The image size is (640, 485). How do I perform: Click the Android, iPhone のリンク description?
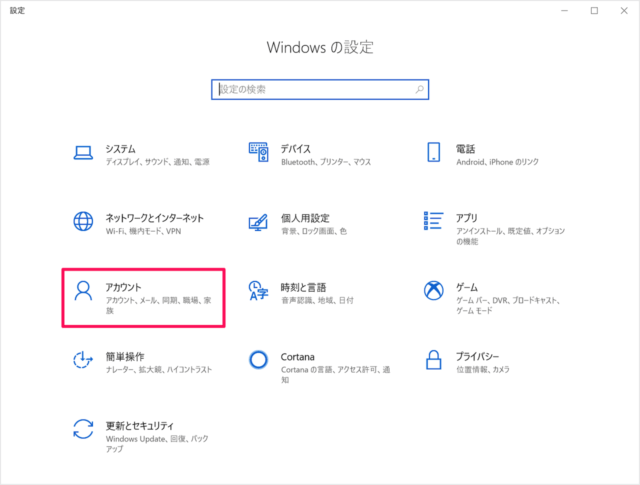497,162
